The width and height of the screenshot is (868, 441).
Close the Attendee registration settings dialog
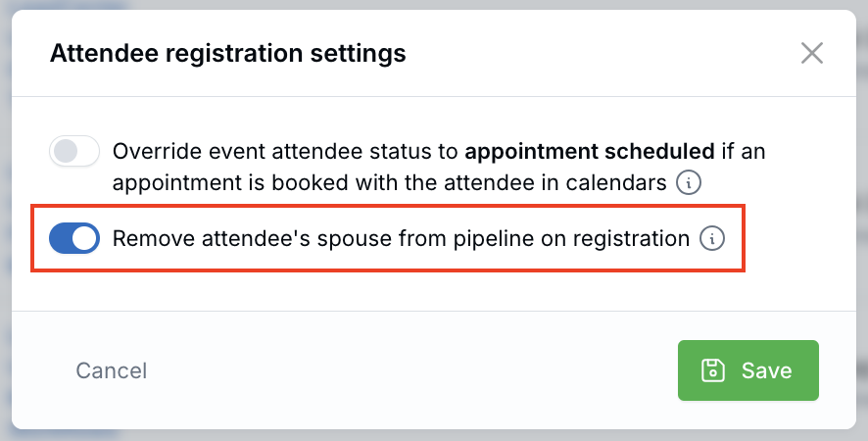click(x=811, y=53)
